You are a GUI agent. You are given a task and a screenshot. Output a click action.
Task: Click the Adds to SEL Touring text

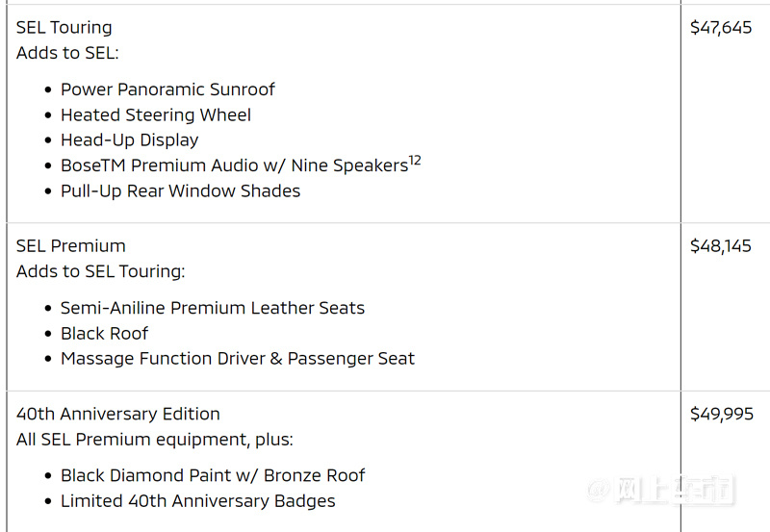pos(101,271)
